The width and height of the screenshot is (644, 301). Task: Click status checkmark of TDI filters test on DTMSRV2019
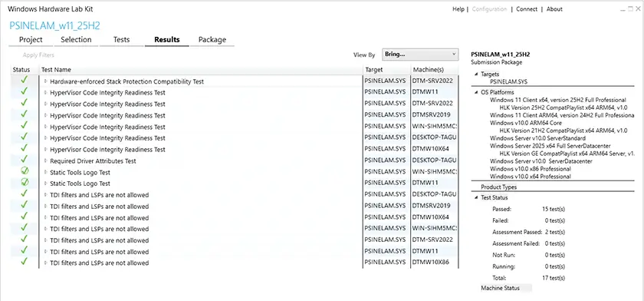point(24,205)
